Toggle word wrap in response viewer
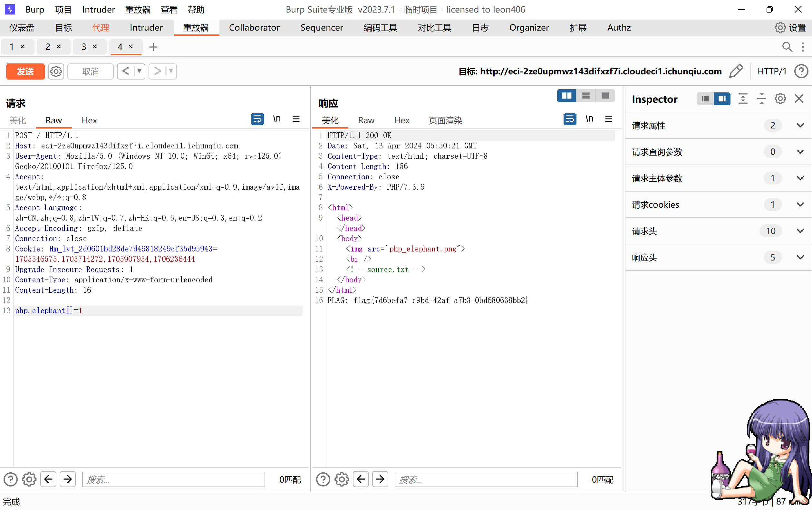 pos(570,119)
